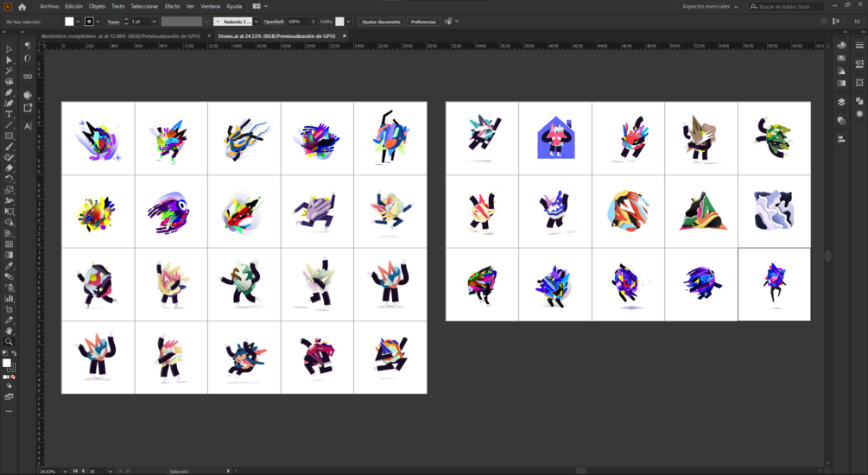This screenshot has height=475, width=868.
Task: Click the Preferencias button
Action: coord(423,22)
